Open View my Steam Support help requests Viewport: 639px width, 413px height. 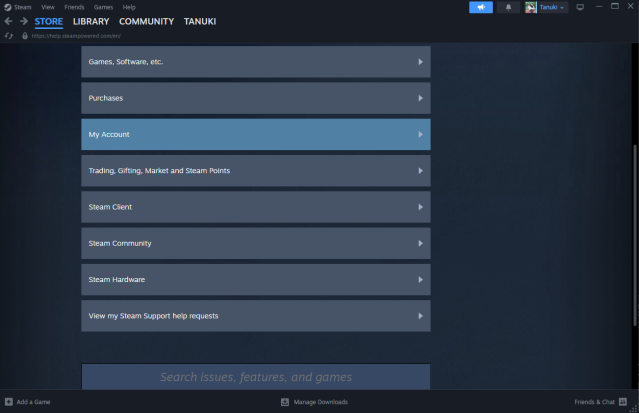click(x=256, y=316)
